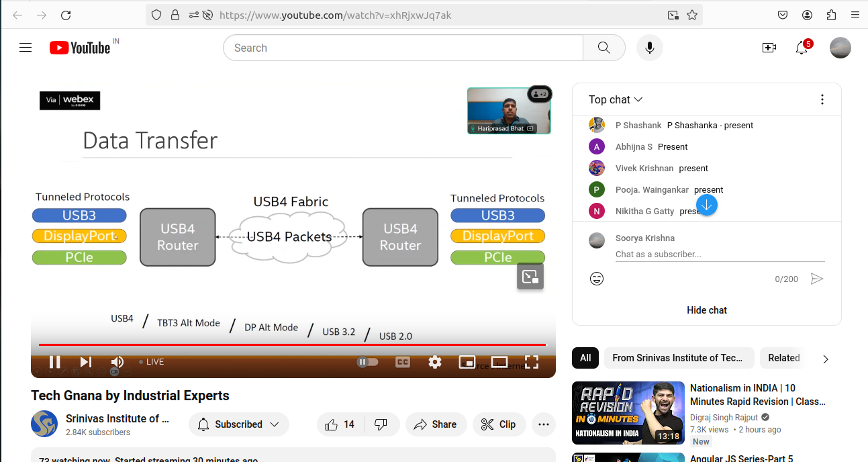The image size is (868, 462).
Task: Click the voice search microphone icon
Action: pos(649,48)
